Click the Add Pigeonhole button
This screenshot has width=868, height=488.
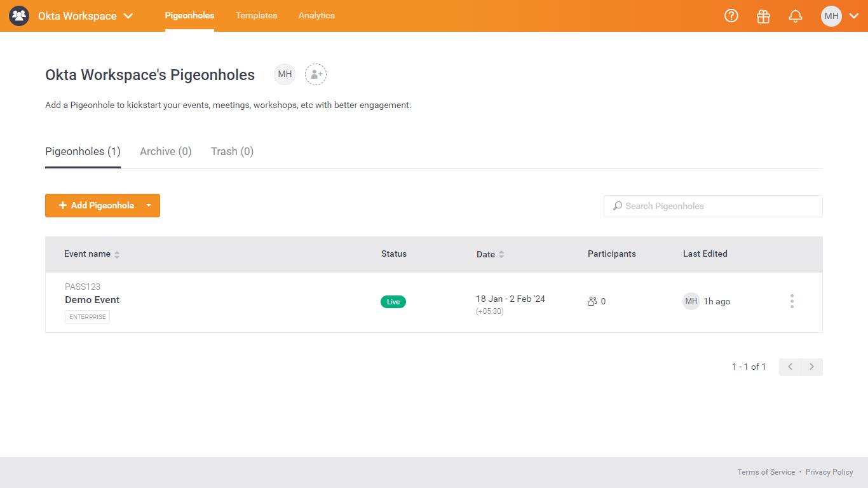pos(96,205)
